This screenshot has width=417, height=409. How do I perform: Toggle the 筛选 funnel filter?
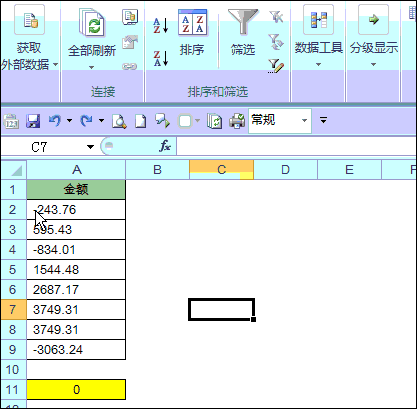(243, 22)
